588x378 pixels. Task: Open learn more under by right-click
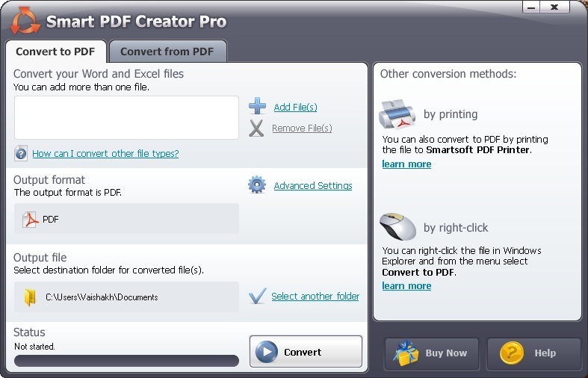(x=406, y=286)
